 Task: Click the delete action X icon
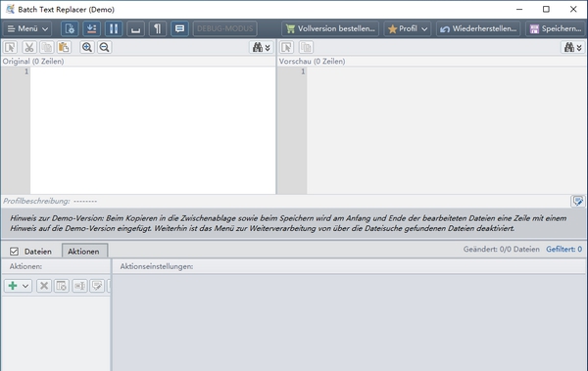pyautogui.click(x=44, y=286)
